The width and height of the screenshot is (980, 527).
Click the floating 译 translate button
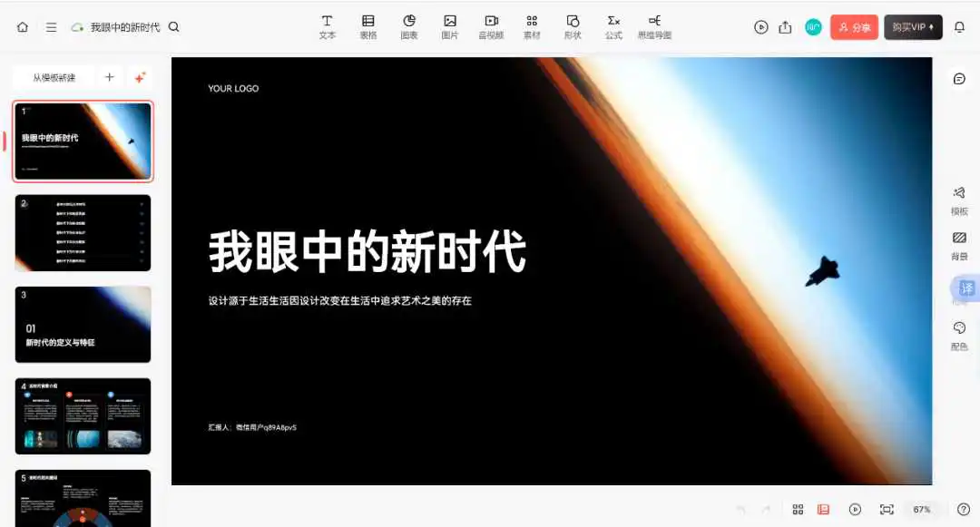(x=966, y=288)
